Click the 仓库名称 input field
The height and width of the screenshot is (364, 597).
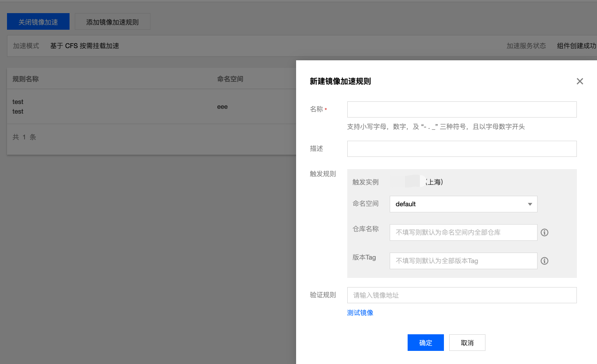coord(463,232)
